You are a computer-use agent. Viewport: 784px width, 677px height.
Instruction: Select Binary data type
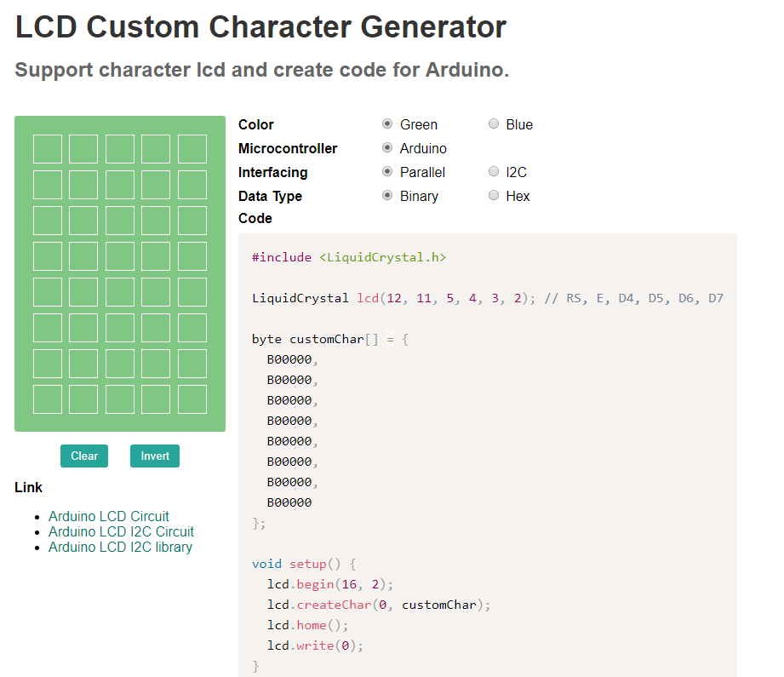pyautogui.click(x=387, y=196)
